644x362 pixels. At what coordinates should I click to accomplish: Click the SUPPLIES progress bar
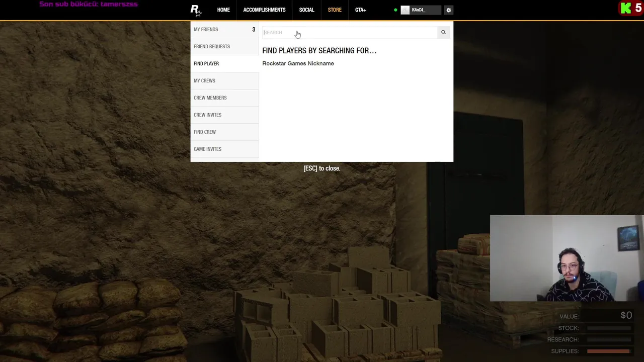coord(609,351)
